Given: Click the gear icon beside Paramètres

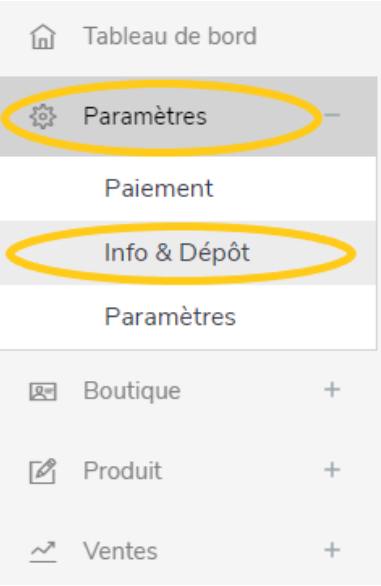Looking at the screenshot, I should (43, 117).
